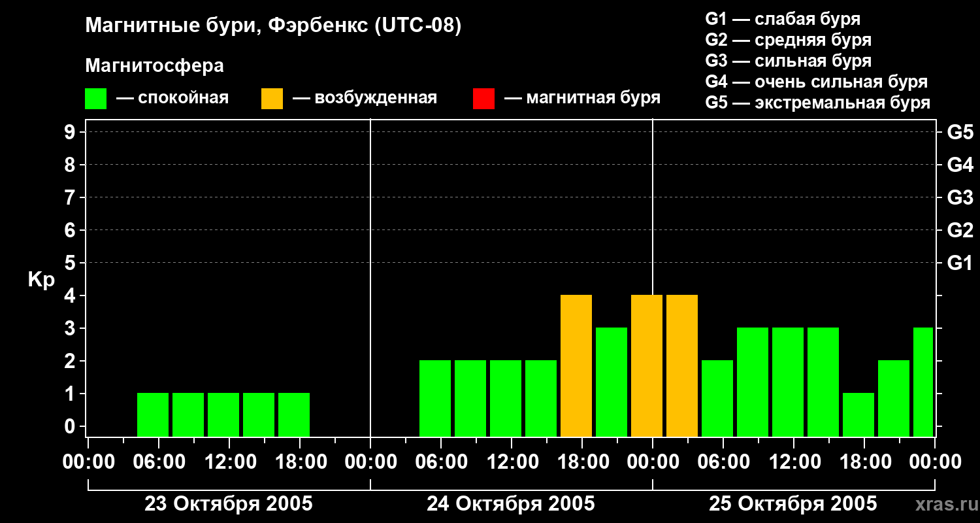
Task: Click the '— спокойная' legend label
Action: click(x=172, y=98)
